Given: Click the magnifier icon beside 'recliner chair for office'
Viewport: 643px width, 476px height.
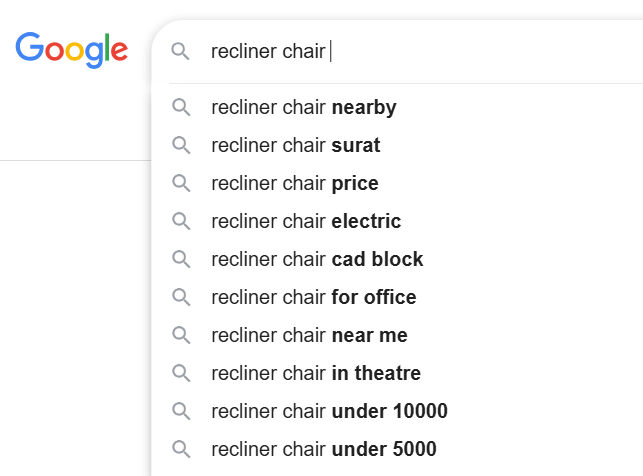Looking at the screenshot, I should coord(181,297).
